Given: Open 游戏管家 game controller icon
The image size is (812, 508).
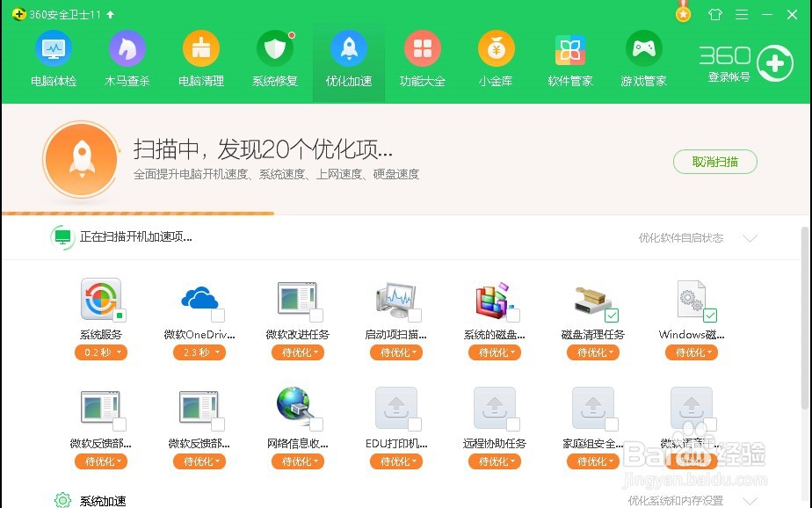Looking at the screenshot, I should point(643,48).
